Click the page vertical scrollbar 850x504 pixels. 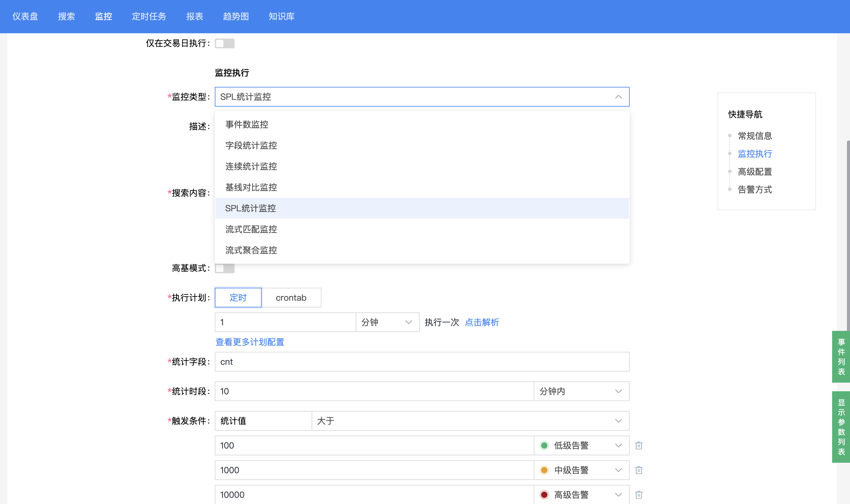848,236
